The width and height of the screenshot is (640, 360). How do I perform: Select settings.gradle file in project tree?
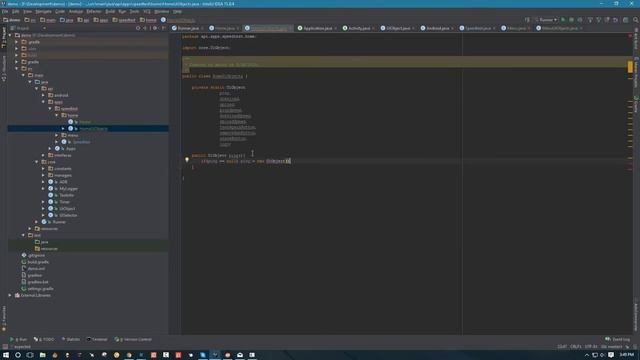(40, 289)
